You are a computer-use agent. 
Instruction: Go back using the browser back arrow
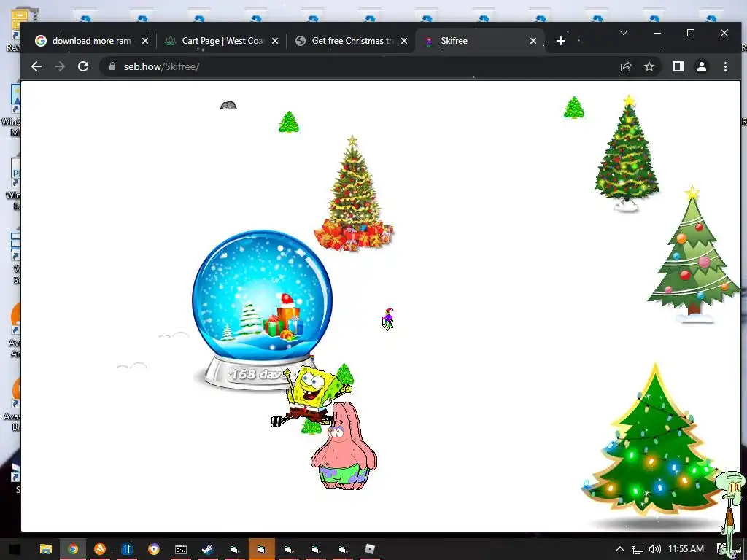tap(36, 66)
